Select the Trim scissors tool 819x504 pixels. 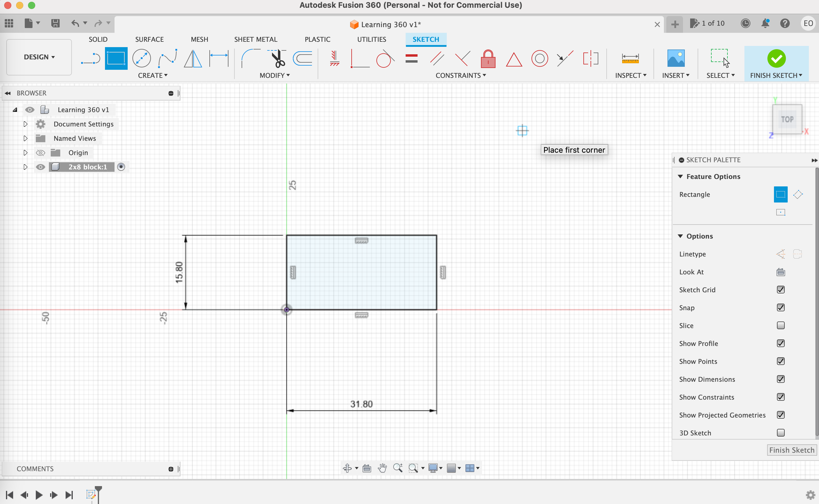click(277, 58)
